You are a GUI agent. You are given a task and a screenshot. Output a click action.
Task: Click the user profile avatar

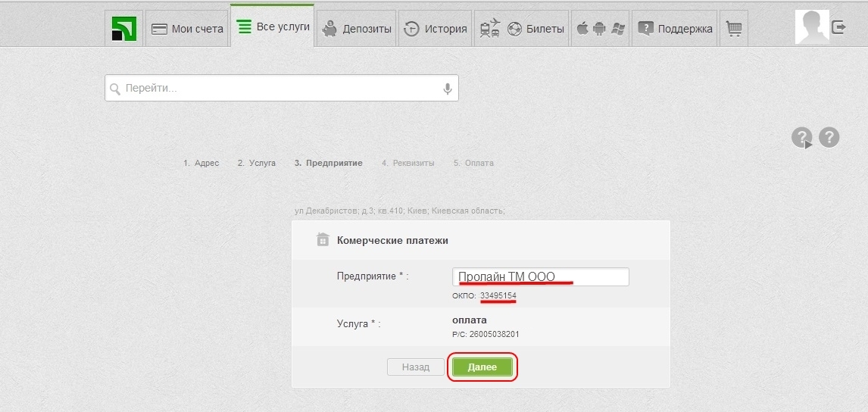[x=812, y=27]
